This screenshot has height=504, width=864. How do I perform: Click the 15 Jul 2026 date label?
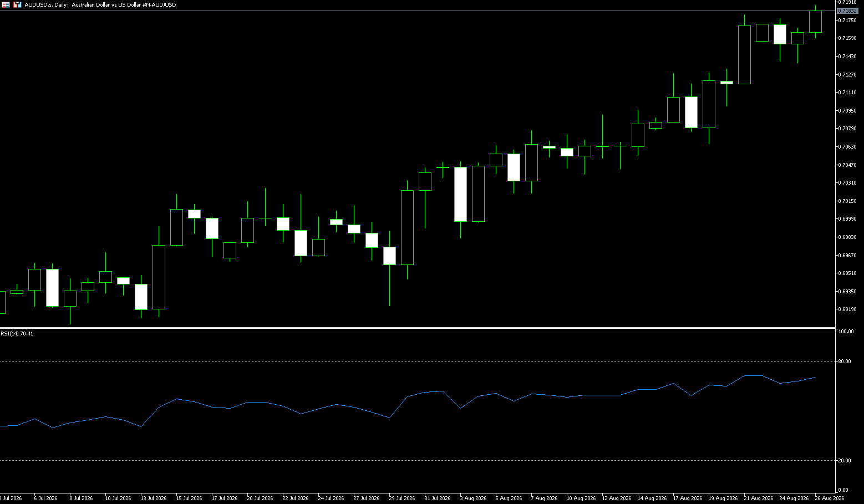tap(189, 498)
